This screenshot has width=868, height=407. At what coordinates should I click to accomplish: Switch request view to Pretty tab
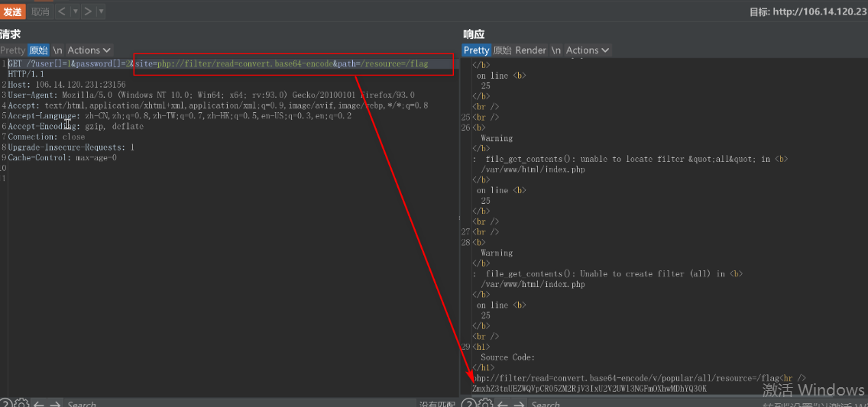[13, 50]
